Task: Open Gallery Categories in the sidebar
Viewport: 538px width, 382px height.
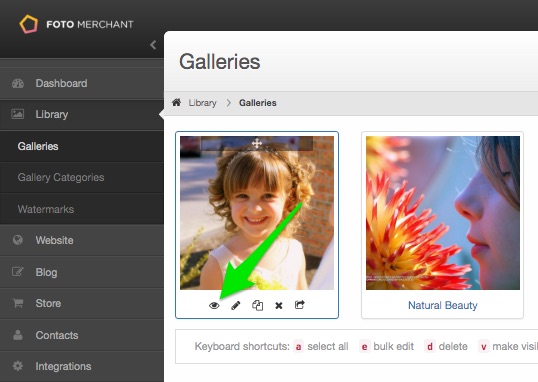Action: tap(82, 177)
